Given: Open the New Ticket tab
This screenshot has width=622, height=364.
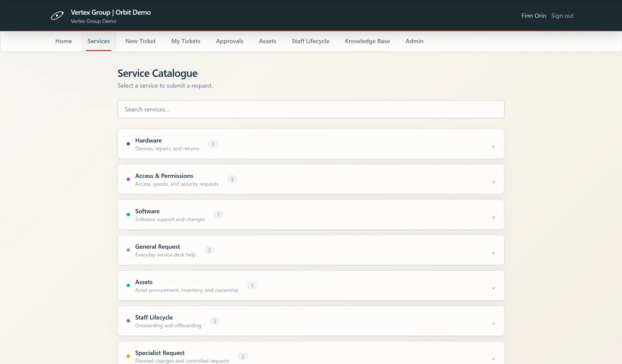Looking at the screenshot, I should [x=140, y=41].
